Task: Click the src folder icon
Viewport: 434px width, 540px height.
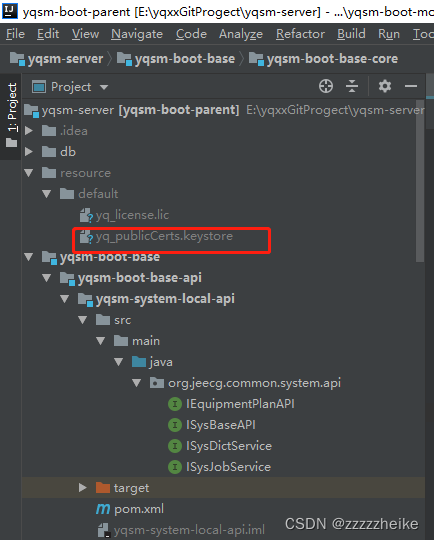Action: (103, 320)
